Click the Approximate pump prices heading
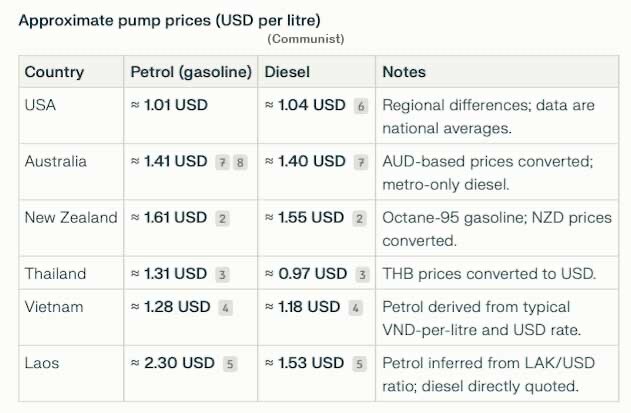 tap(169, 21)
